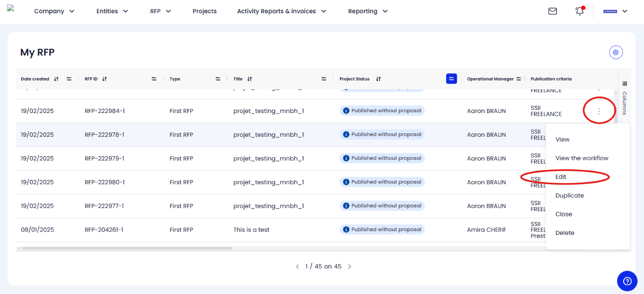Click Amira CHERIF manager cell
644x294 pixels.
pos(486,230)
